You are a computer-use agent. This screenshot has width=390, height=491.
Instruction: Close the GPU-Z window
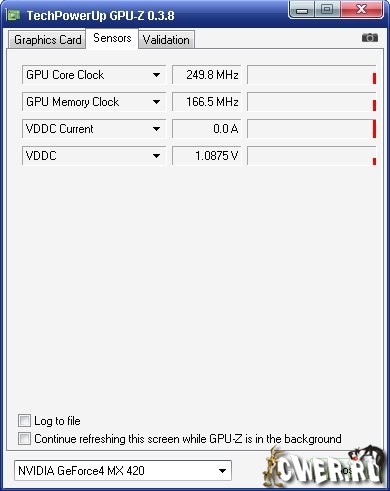[361, 9]
